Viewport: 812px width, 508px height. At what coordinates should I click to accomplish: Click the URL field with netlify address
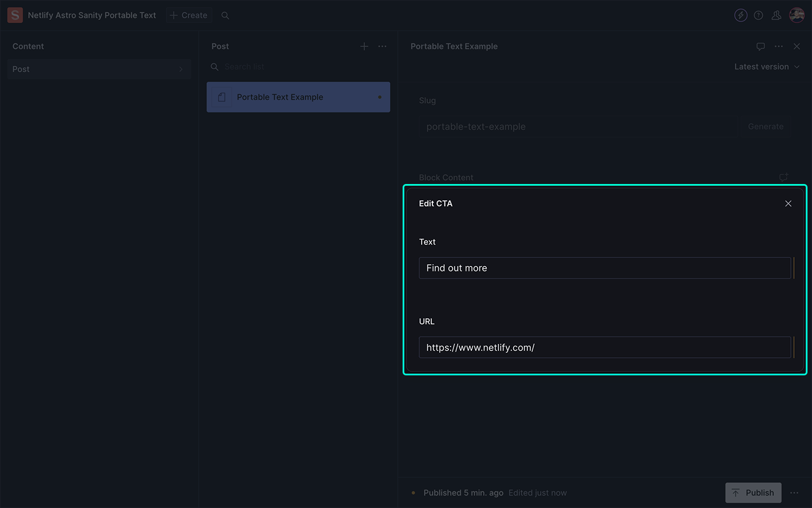tap(604, 348)
